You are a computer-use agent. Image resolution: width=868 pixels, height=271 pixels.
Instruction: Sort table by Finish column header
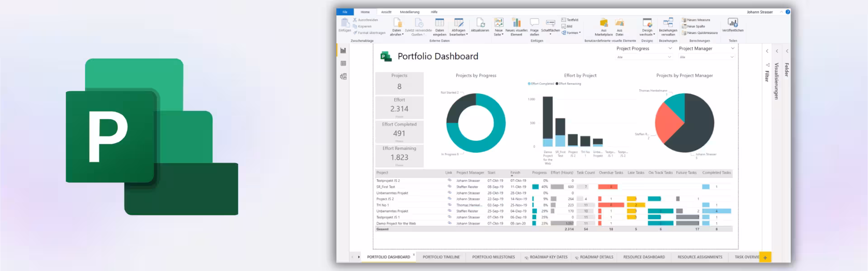pyautogui.click(x=515, y=173)
